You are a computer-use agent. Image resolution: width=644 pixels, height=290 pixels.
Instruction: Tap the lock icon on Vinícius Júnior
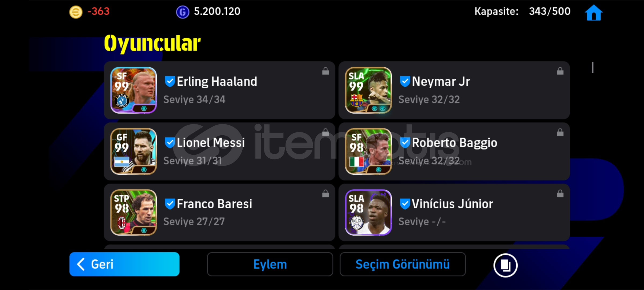[560, 194]
